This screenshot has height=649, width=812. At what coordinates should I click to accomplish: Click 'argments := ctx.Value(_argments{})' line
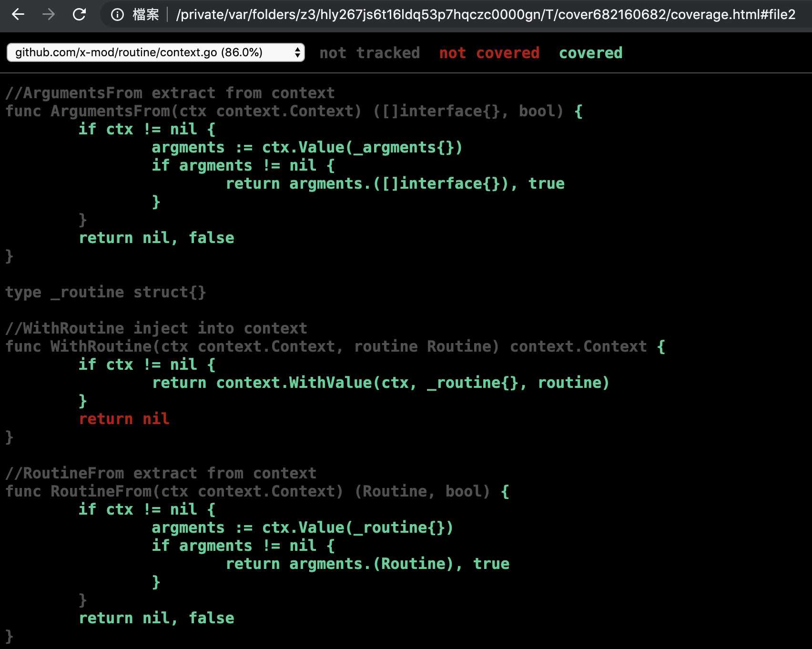point(307,147)
